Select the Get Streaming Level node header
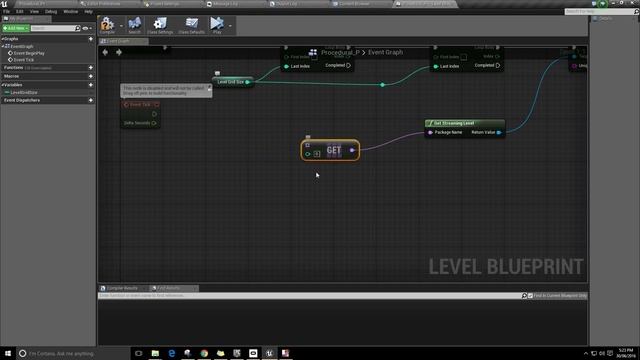Viewport: 640px width, 360px height. (464, 123)
